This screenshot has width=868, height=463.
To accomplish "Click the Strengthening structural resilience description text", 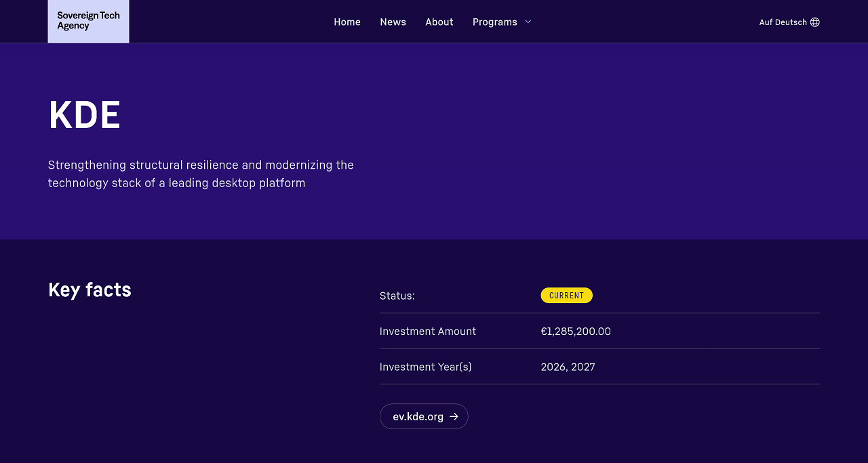I will pos(201,174).
